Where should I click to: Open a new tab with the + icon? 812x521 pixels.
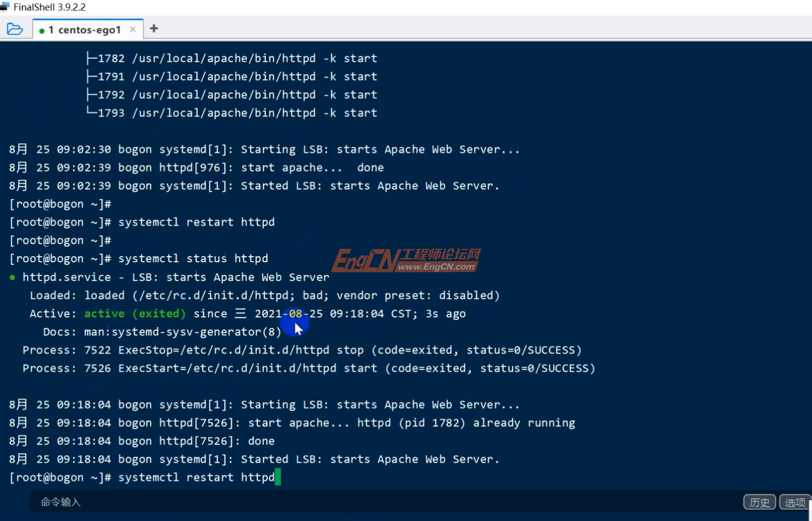[x=153, y=29]
